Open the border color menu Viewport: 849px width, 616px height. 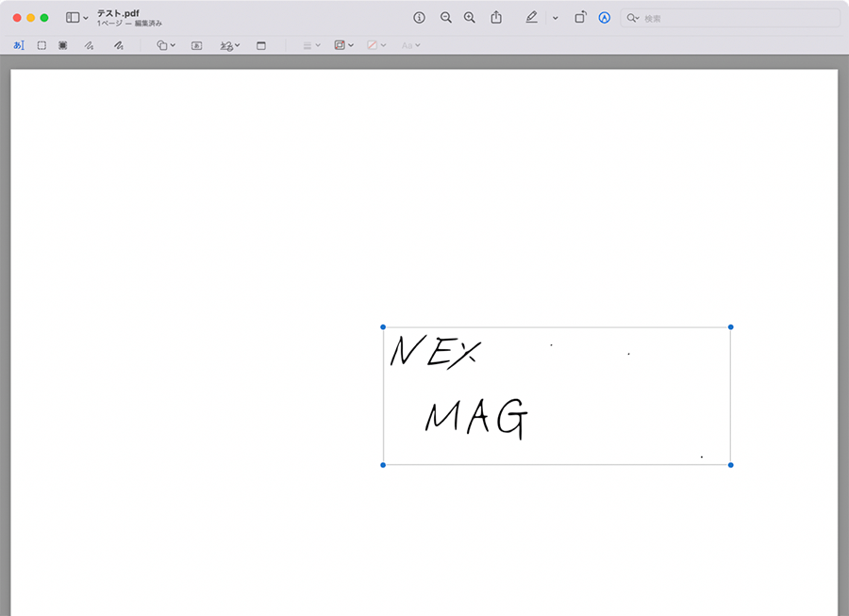point(343,45)
